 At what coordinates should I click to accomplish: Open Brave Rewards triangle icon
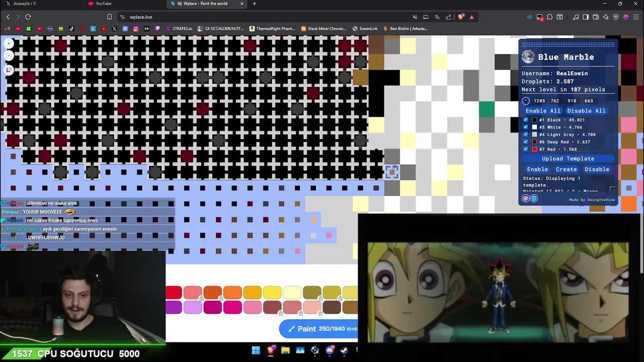(471, 17)
